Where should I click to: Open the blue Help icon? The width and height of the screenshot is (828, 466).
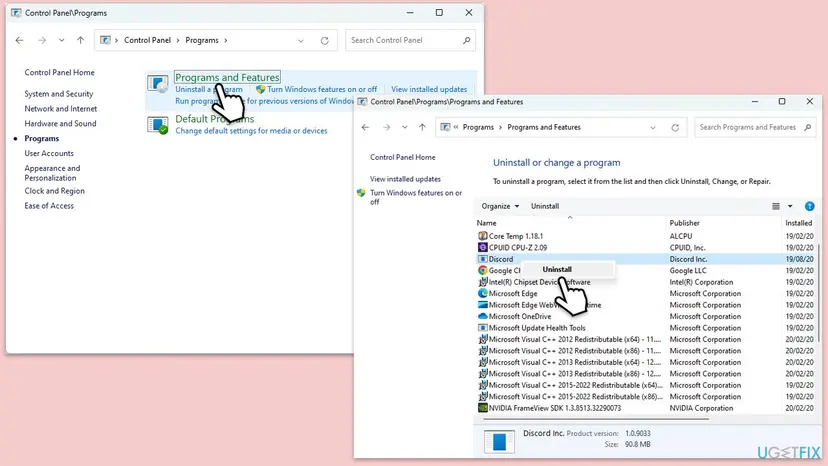(x=810, y=206)
